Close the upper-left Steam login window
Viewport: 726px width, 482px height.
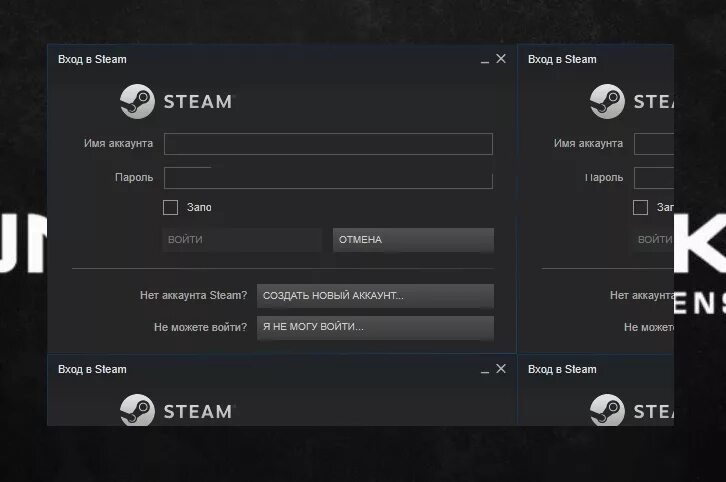(x=501, y=59)
